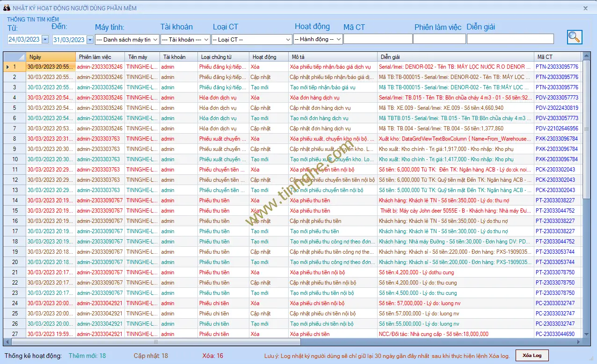Click the 'Diễn giải' grid column header

point(455,57)
